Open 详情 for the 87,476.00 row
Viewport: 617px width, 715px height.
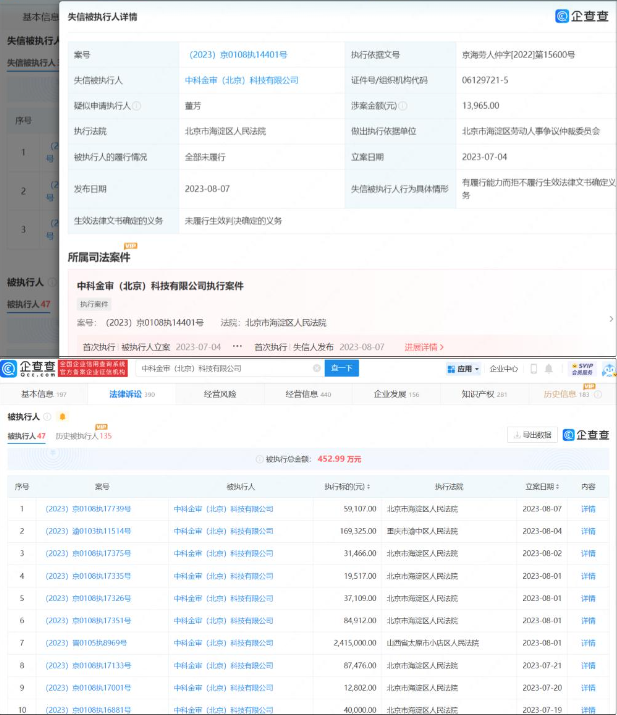pos(588,666)
